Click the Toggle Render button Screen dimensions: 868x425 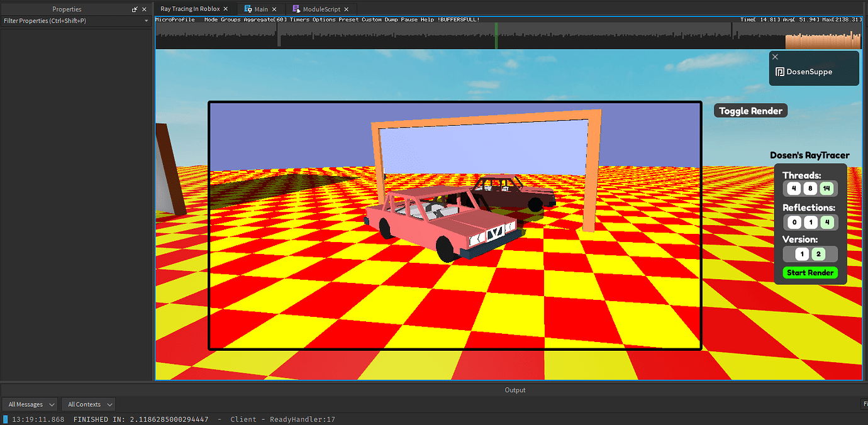point(750,110)
